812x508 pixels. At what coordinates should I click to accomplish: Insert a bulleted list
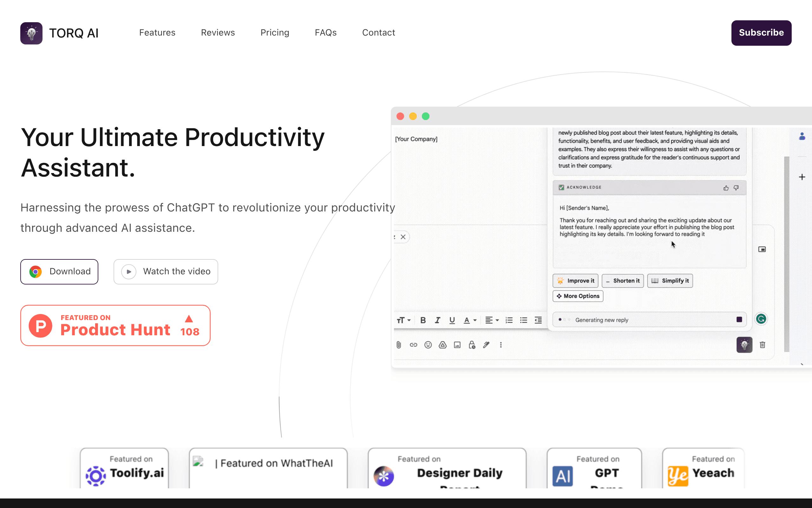click(523, 320)
